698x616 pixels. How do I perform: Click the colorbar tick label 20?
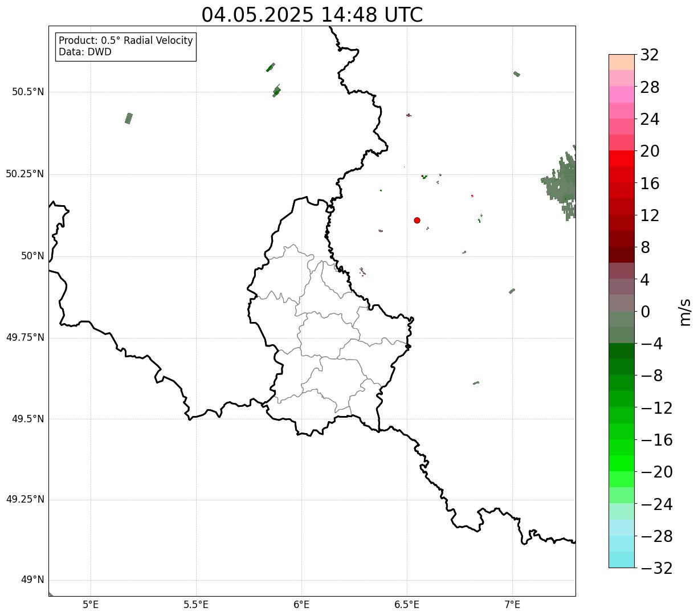tap(650, 152)
